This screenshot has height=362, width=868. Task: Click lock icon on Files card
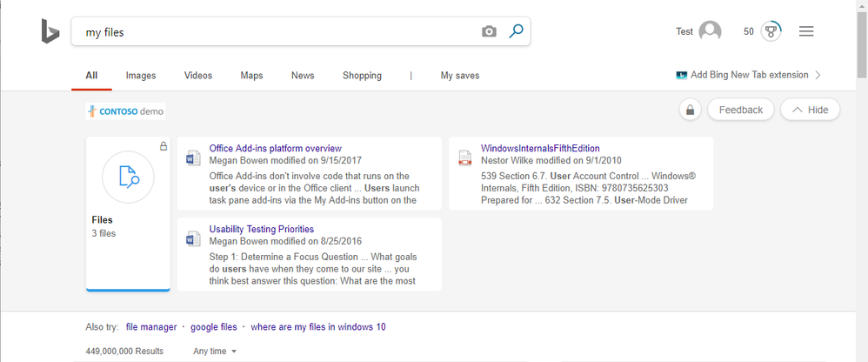[x=164, y=147]
